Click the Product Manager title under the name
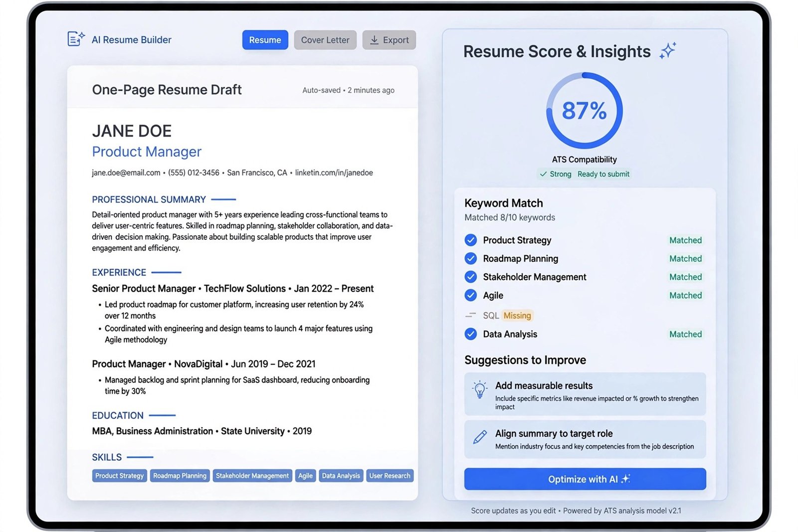 point(147,152)
